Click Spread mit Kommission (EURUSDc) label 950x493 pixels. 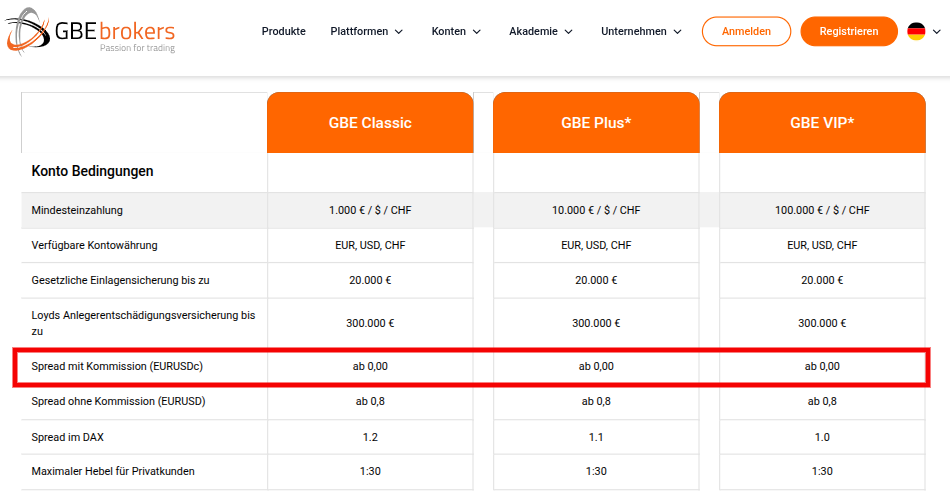(117, 366)
